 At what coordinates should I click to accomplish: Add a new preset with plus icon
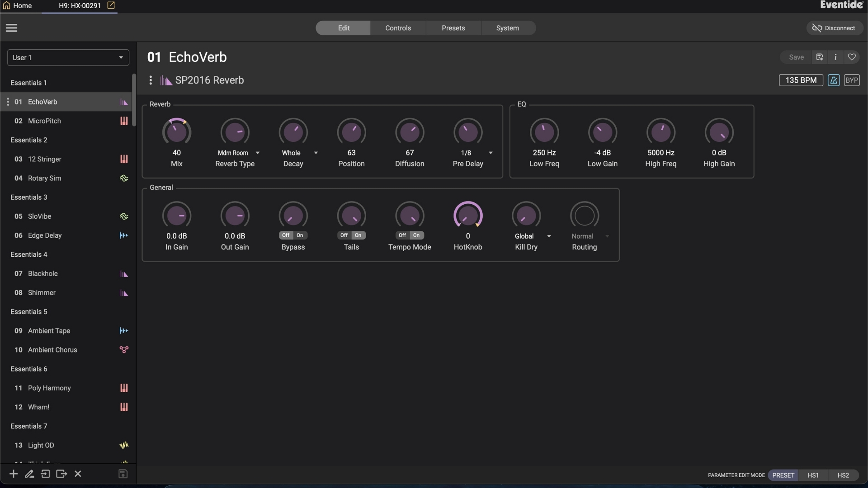coord(14,474)
